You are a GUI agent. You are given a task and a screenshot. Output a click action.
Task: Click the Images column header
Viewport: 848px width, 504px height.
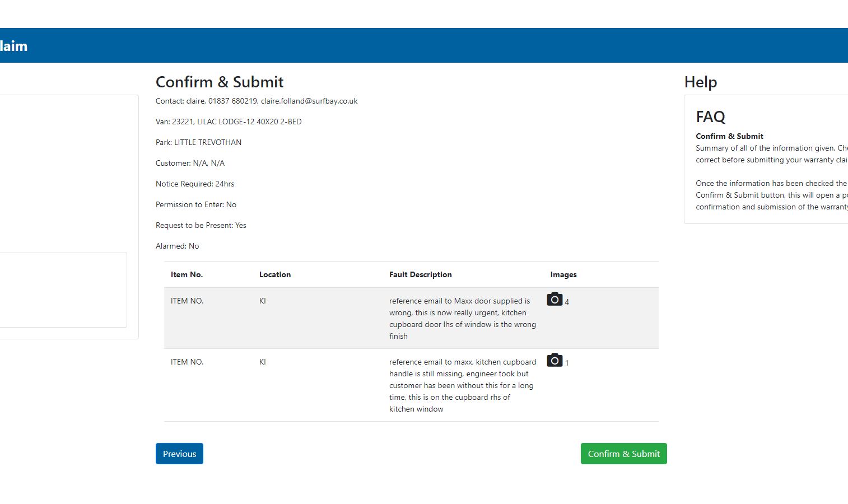[563, 274]
